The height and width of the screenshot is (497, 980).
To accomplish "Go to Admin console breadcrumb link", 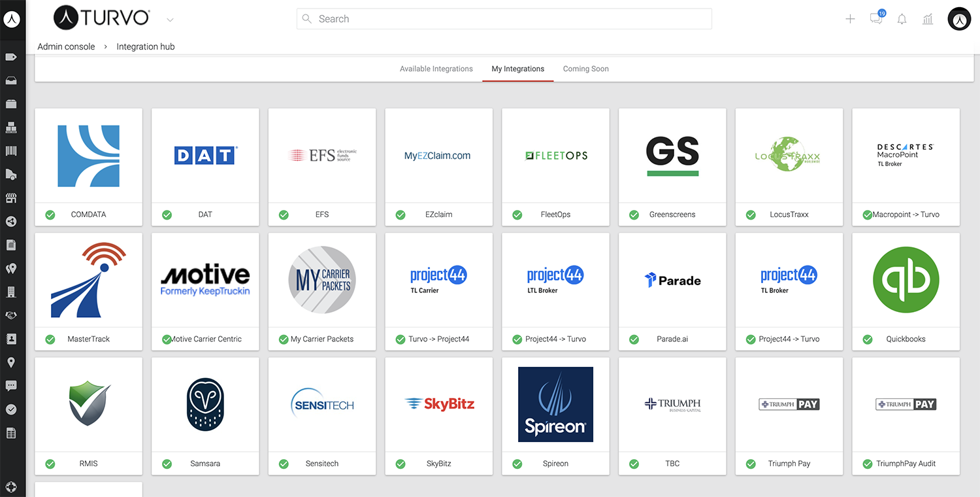I will coord(66,46).
